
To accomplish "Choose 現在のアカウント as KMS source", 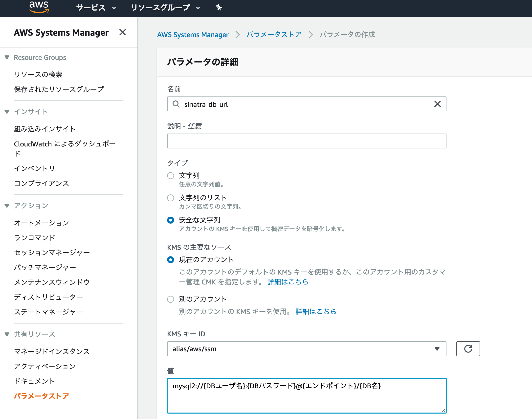I will point(171,260).
